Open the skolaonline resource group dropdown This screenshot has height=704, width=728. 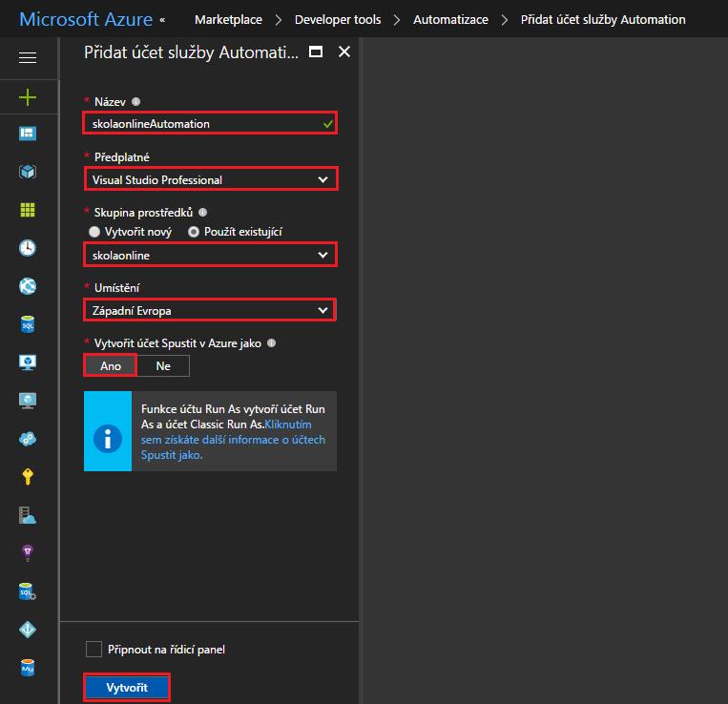click(210, 255)
